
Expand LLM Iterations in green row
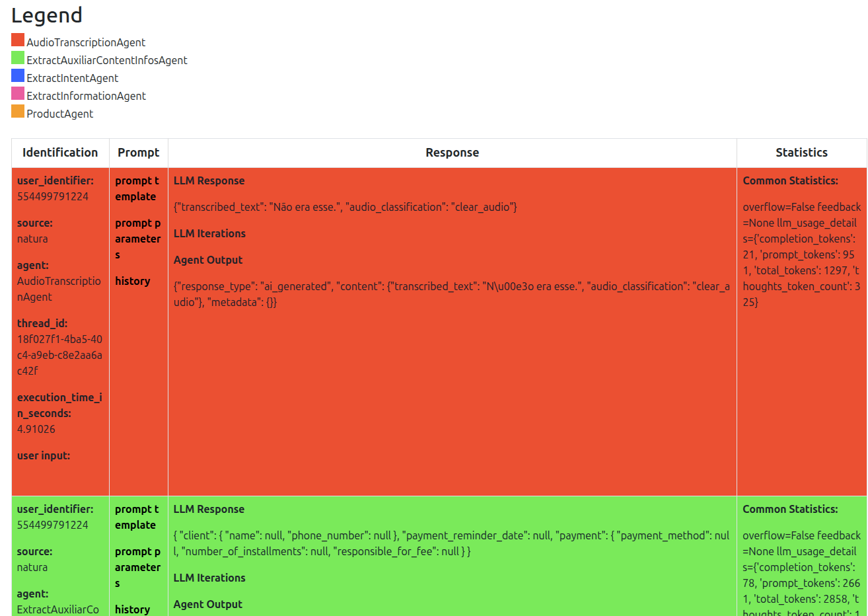209,578
